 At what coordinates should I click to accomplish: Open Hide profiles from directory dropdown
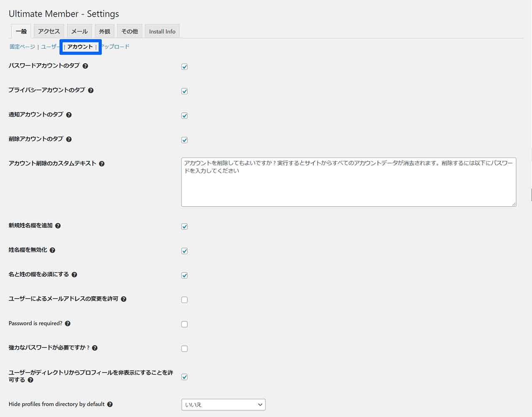tap(224, 405)
